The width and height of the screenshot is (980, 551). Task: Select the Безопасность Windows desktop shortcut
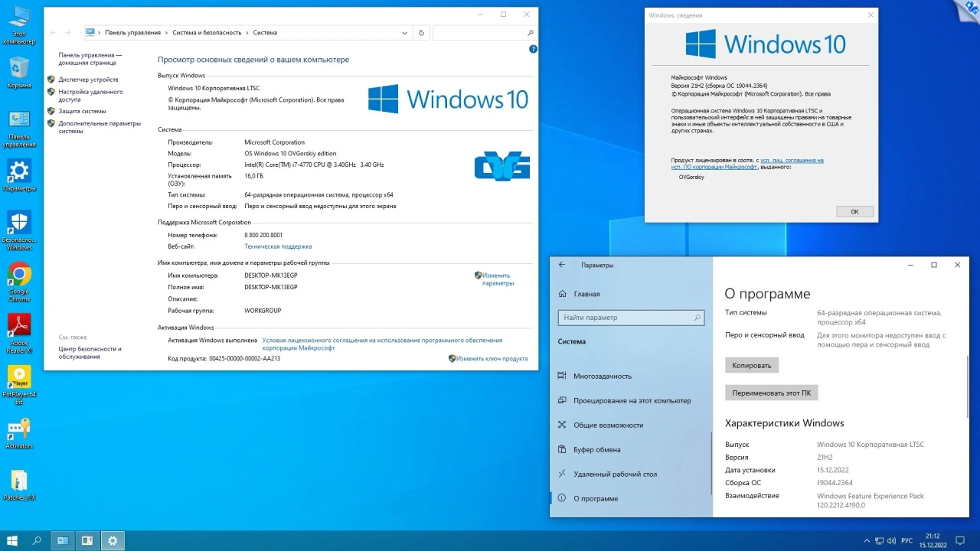tap(19, 231)
